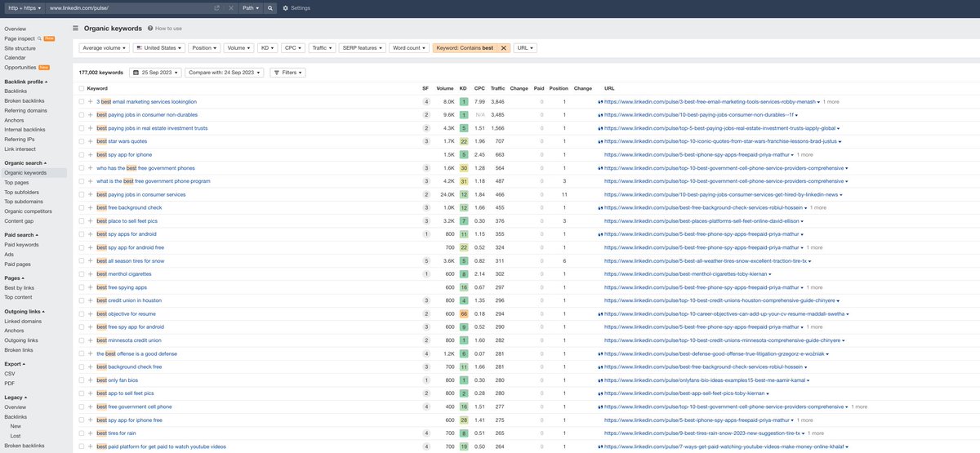Click plus icon for 'best objective for resume'
Image resolution: width=980 pixels, height=453 pixels.
91,313
